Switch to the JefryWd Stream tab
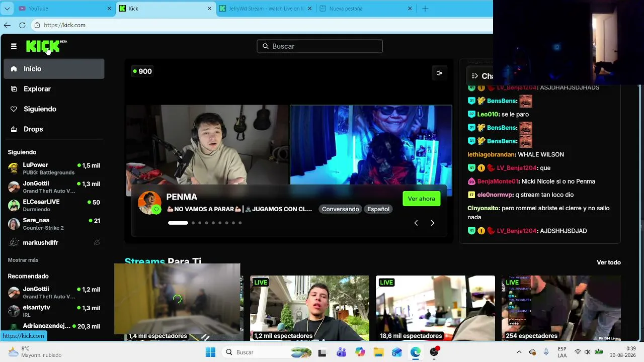This screenshot has height=362, width=644. coord(266,9)
